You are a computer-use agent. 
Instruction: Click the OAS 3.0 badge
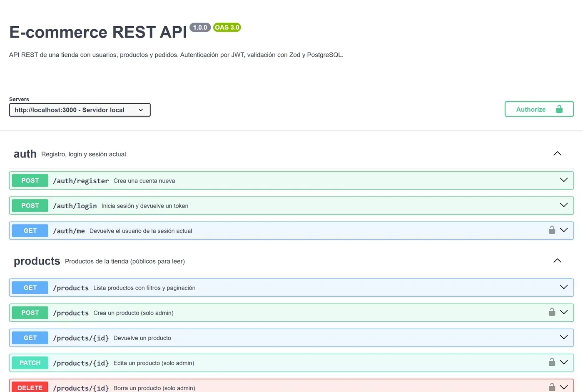[x=227, y=27]
